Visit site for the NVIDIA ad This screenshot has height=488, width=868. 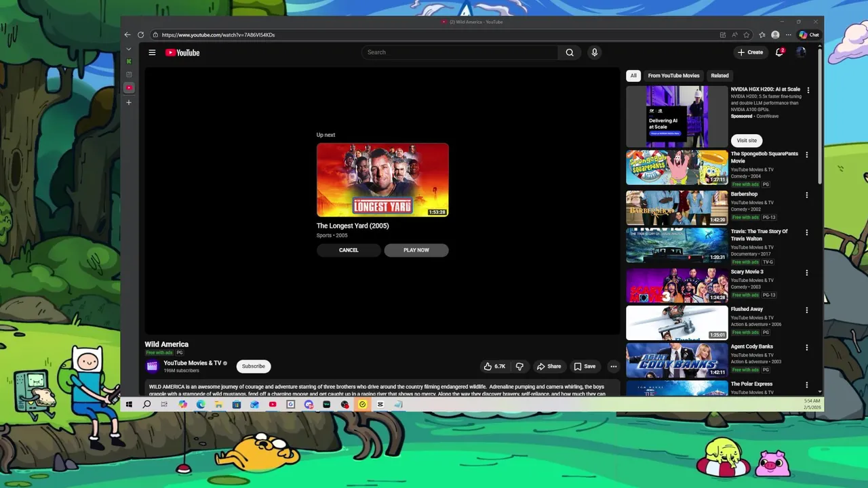(747, 140)
